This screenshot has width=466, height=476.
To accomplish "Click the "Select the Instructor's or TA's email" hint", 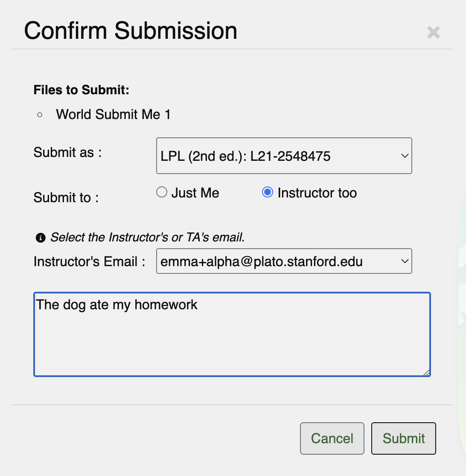I will coord(148,238).
